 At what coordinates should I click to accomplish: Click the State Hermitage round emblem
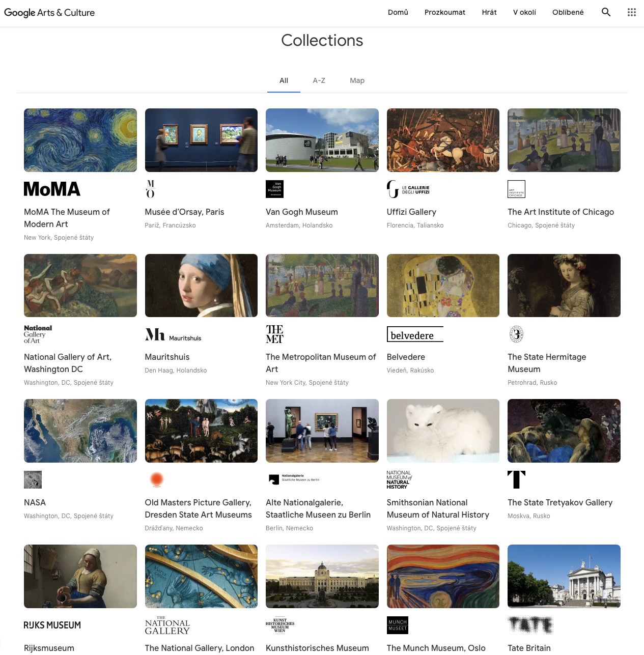516,334
